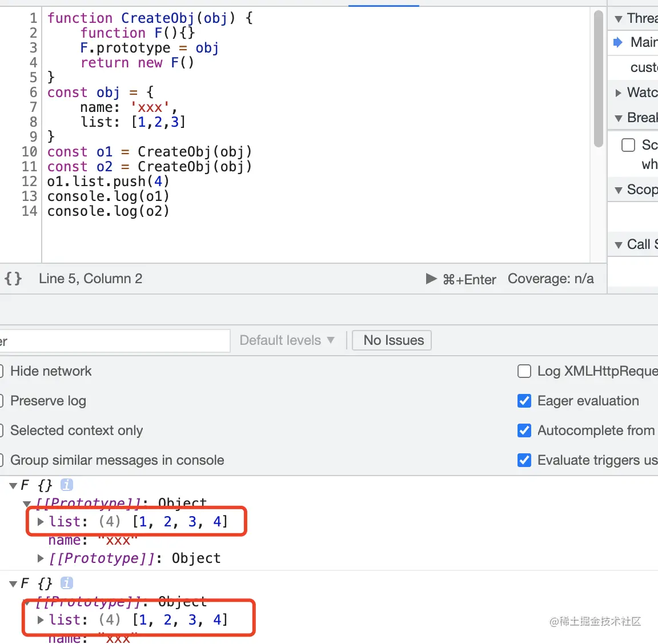
Task: Click the No Issues button
Action: click(x=392, y=340)
